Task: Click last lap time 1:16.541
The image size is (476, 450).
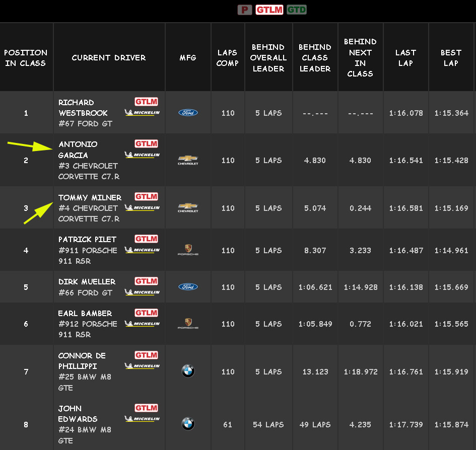Action: (406, 160)
